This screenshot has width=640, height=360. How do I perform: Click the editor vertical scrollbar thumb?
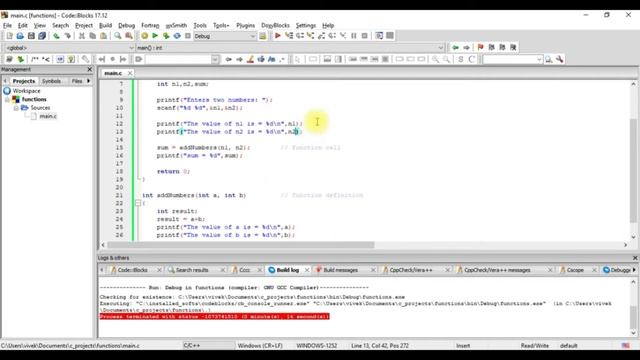pos(633,171)
